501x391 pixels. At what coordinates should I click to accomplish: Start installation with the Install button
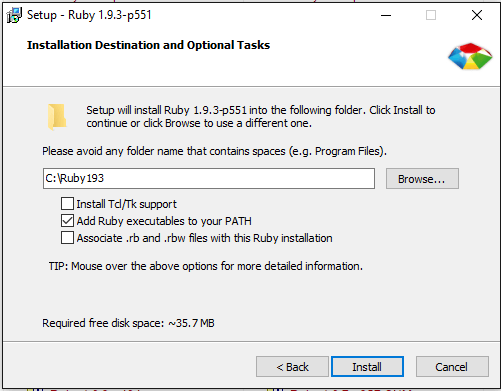pyautogui.click(x=367, y=367)
